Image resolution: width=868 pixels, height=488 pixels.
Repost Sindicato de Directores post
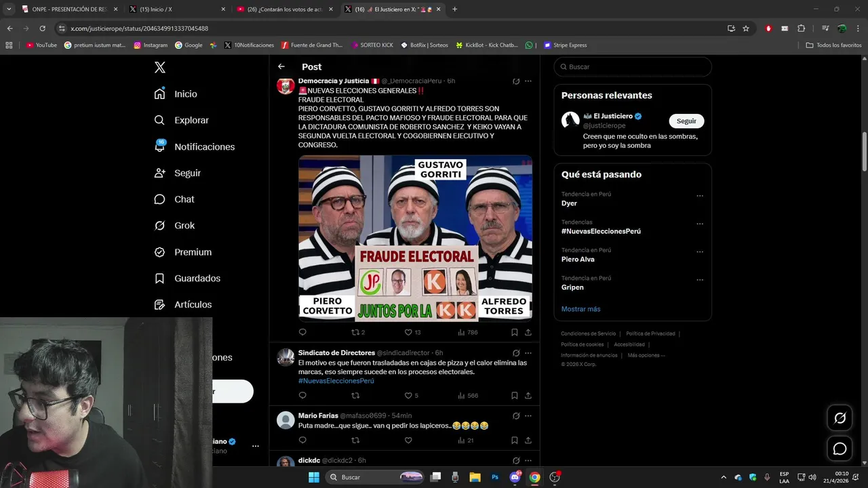pos(355,395)
